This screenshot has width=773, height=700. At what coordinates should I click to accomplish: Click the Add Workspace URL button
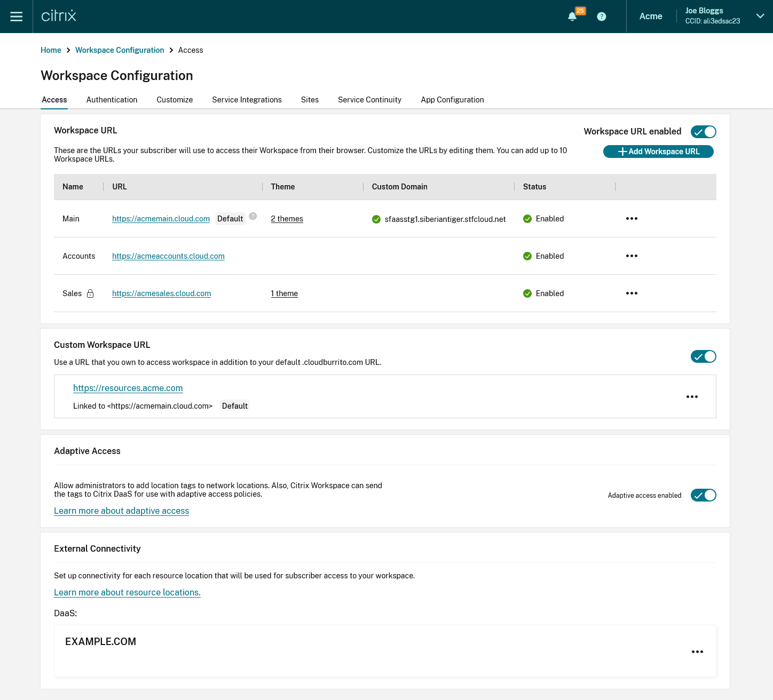pos(658,152)
